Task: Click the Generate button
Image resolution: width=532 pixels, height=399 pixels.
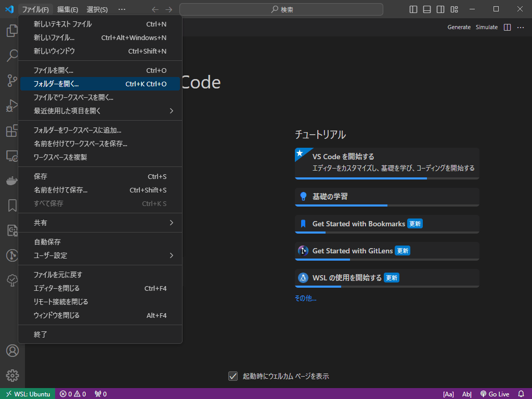Action: 459,27
